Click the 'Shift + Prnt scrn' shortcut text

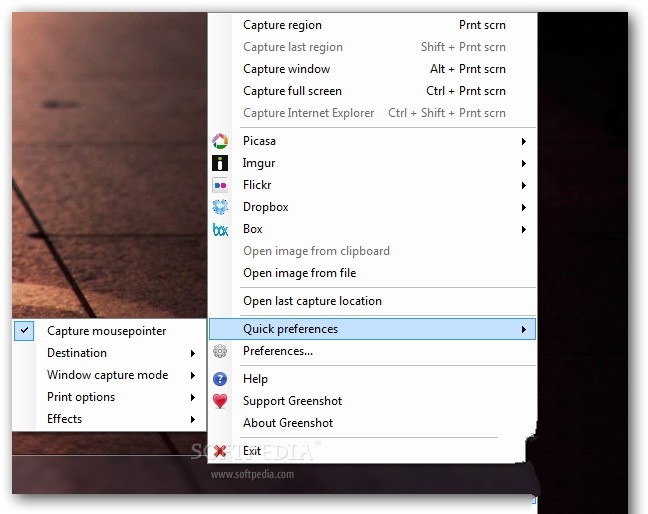click(x=463, y=47)
